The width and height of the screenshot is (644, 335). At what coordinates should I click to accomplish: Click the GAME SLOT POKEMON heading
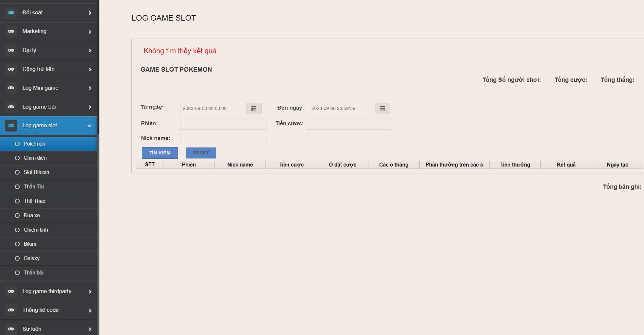(176, 69)
